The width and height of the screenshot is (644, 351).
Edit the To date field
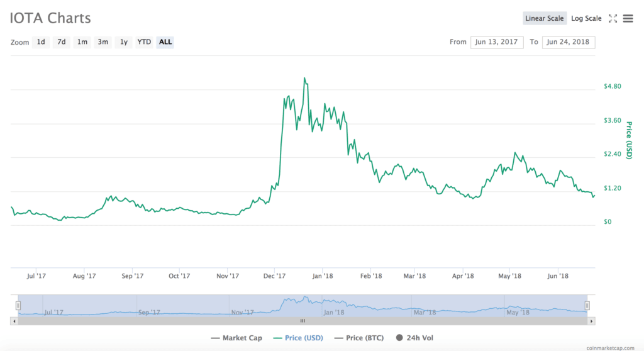pyautogui.click(x=569, y=42)
